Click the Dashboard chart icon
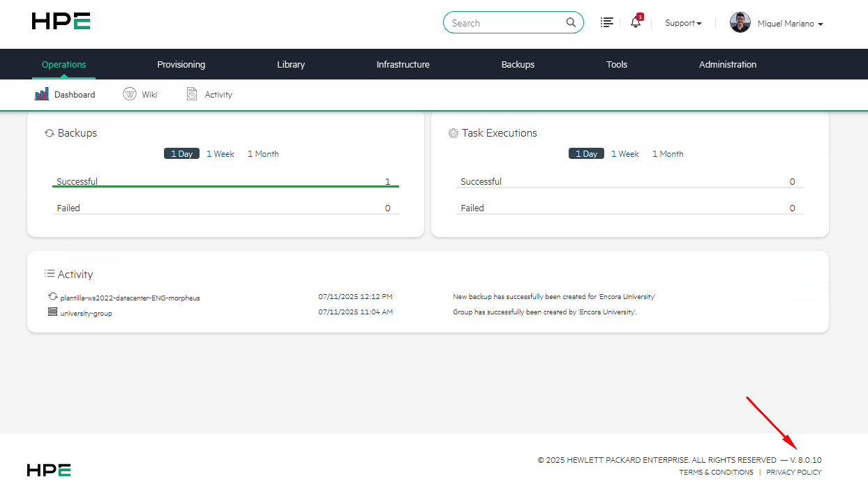The width and height of the screenshot is (868, 497). [42, 95]
